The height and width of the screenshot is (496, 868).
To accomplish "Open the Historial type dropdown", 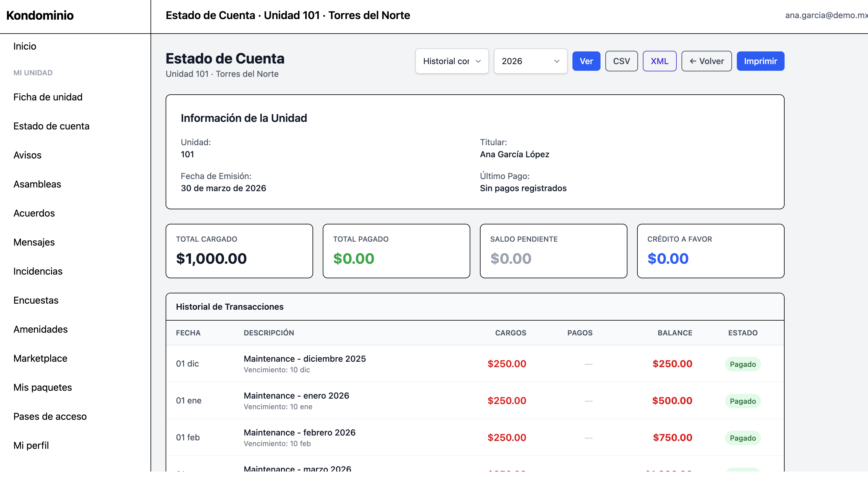I will 452,61.
